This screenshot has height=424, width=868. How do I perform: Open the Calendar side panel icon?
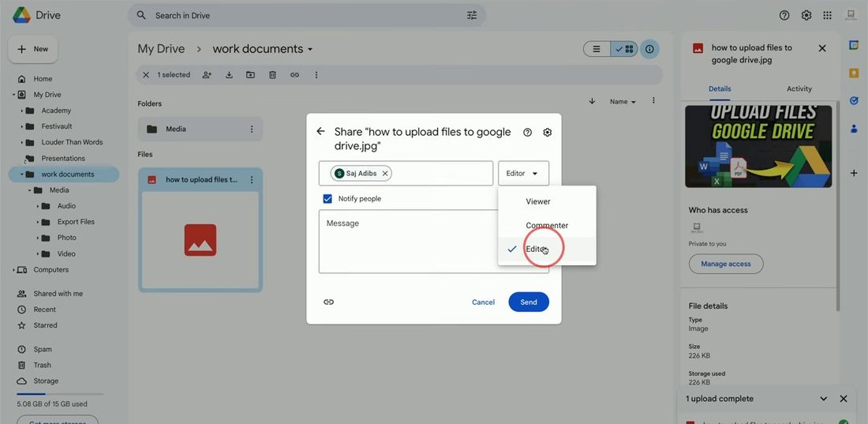(854, 46)
